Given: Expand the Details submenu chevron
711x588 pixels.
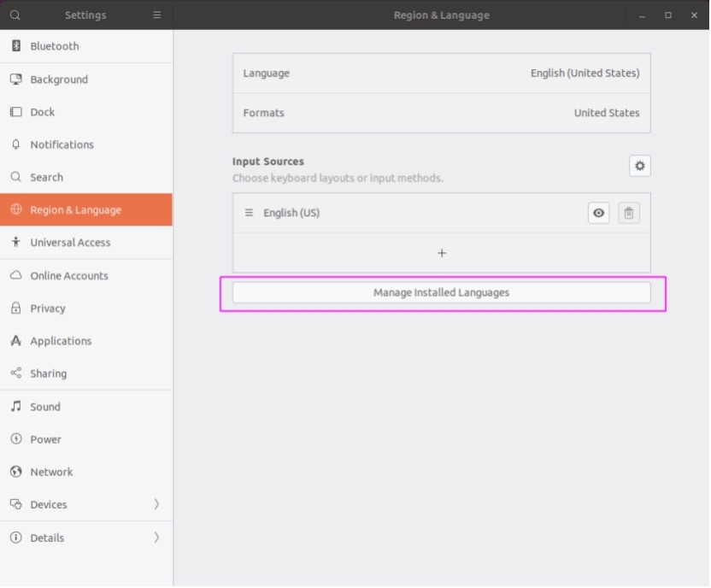Looking at the screenshot, I should pos(156,538).
